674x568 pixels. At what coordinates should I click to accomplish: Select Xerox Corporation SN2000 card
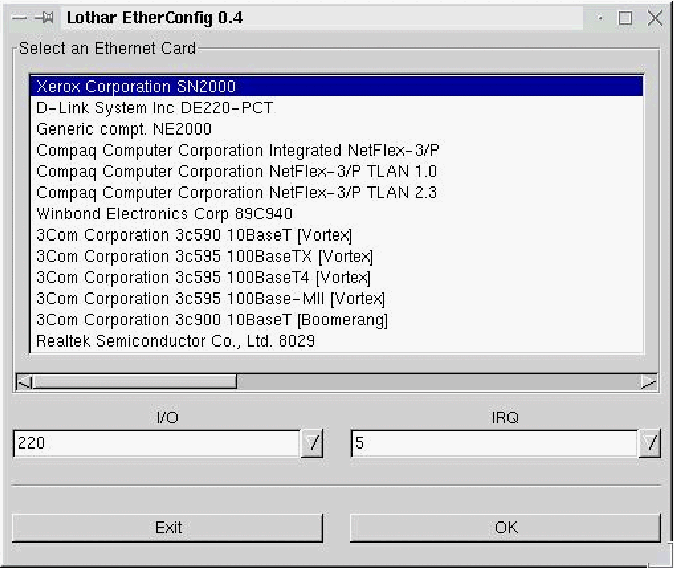(337, 86)
